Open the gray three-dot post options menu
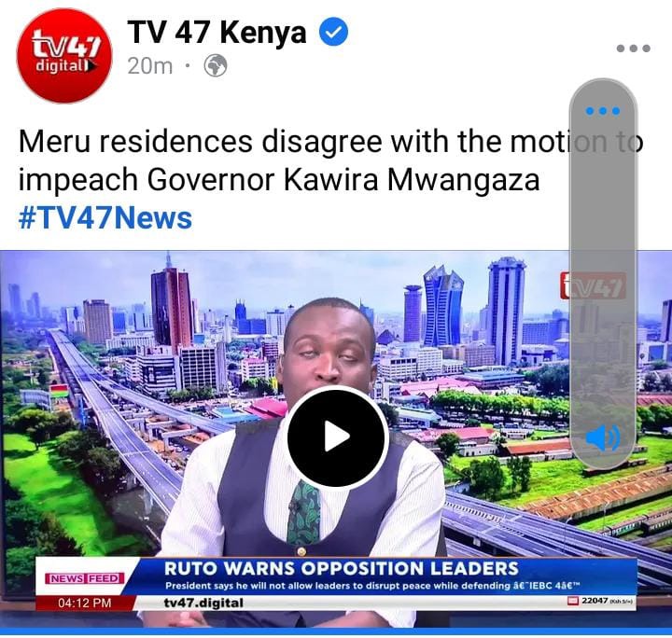This screenshot has height=638, width=672. tap(634, 49)
